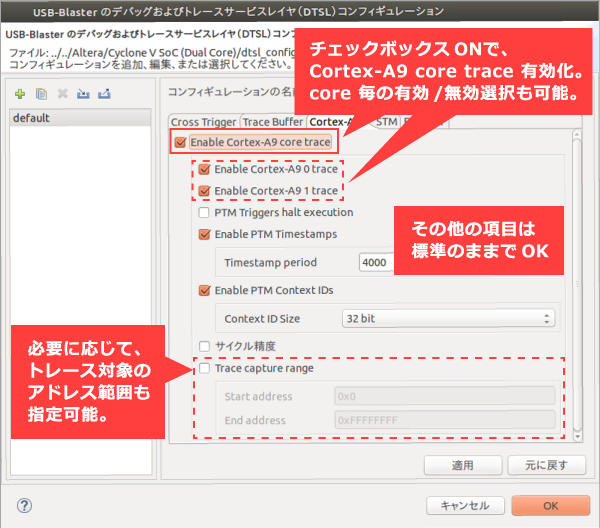
Task: Toggle Enable PTM Timestamps checkbox
Action: point(205,234)
